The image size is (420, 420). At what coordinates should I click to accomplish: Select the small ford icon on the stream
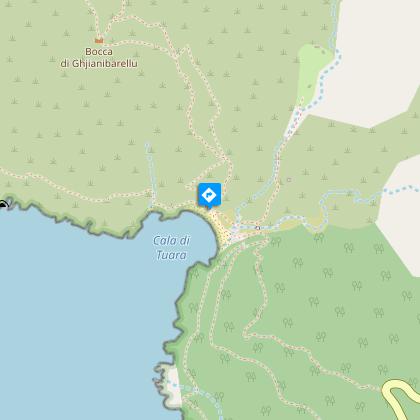(257, 228)
